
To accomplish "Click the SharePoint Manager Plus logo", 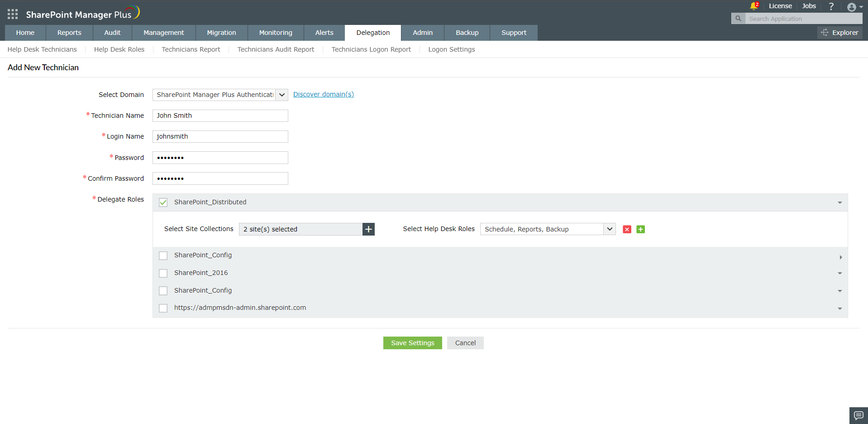I will point(83,13).
